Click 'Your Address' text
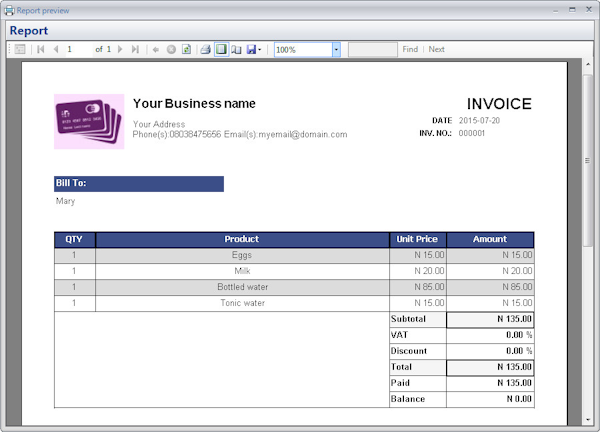Screen dimensions: 600x432 pyautogui.click(x=159, y=124)
